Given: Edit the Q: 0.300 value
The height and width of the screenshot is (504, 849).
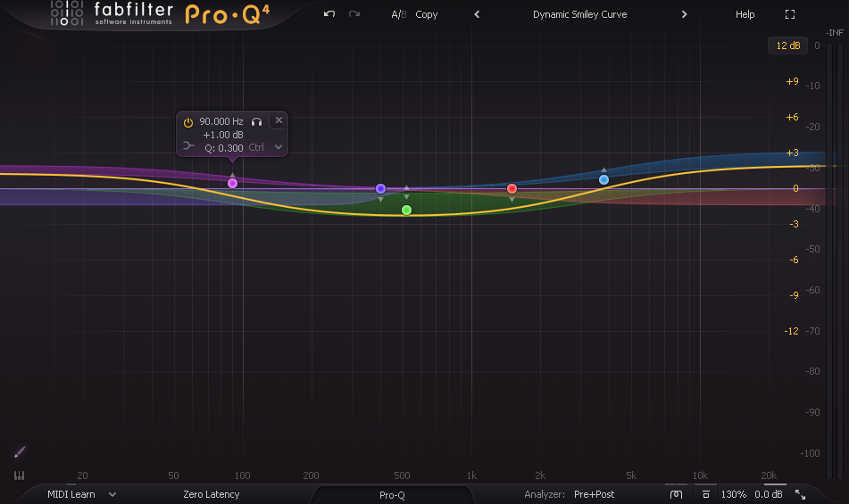Looking at the screenshot, I should point(223,147).
